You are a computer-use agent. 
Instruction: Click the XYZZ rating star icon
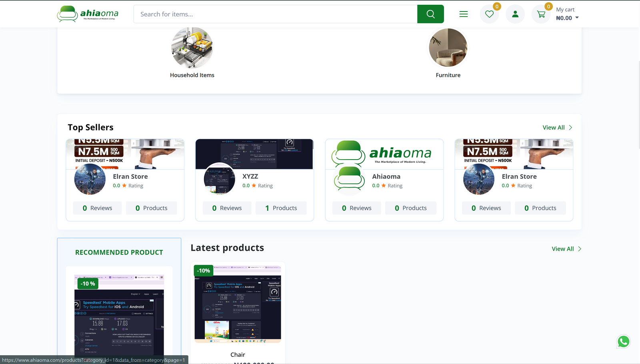[x=254, y=186]
